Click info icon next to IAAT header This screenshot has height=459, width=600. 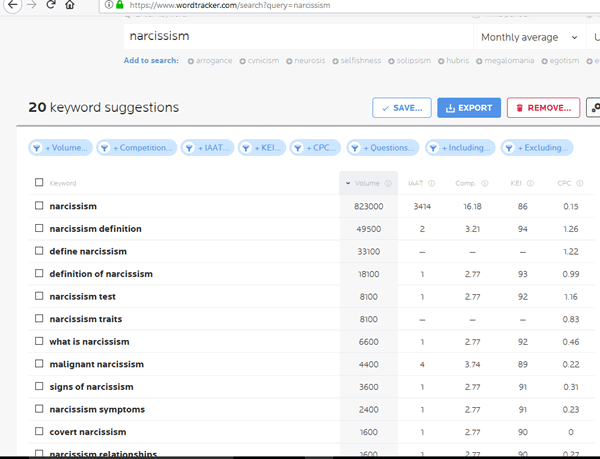pyautogui.click(x=432, y=183)
